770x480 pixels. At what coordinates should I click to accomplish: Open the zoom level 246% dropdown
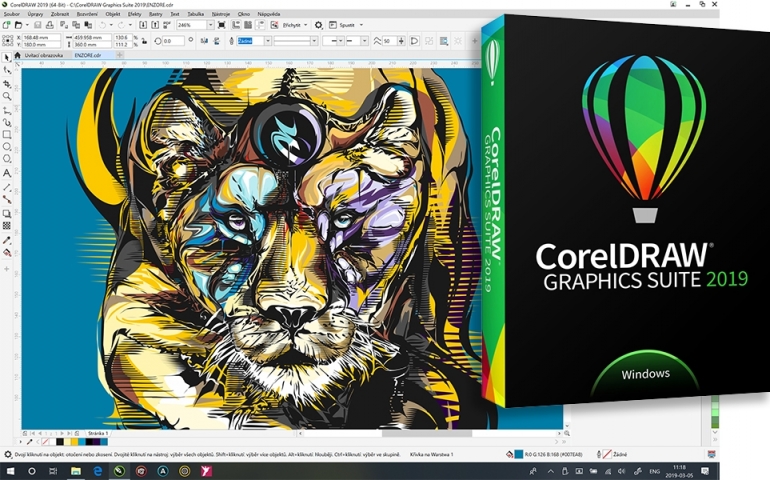tap(211, 25)
